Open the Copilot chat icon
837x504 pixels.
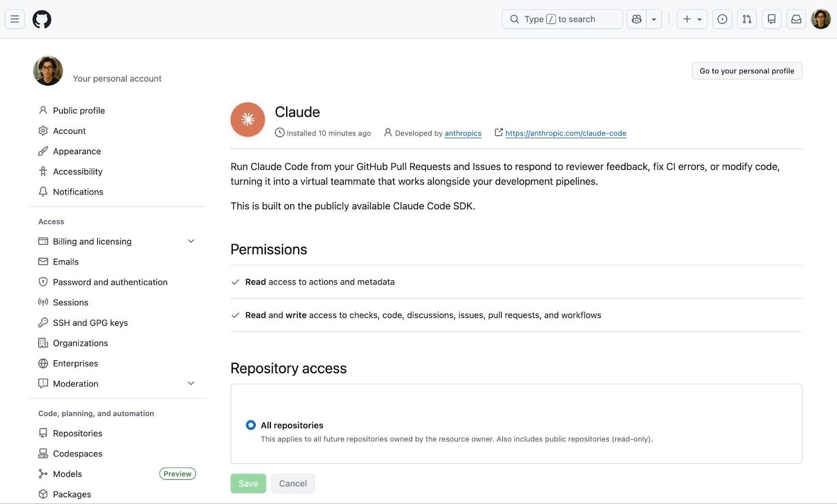coord(637,19)
